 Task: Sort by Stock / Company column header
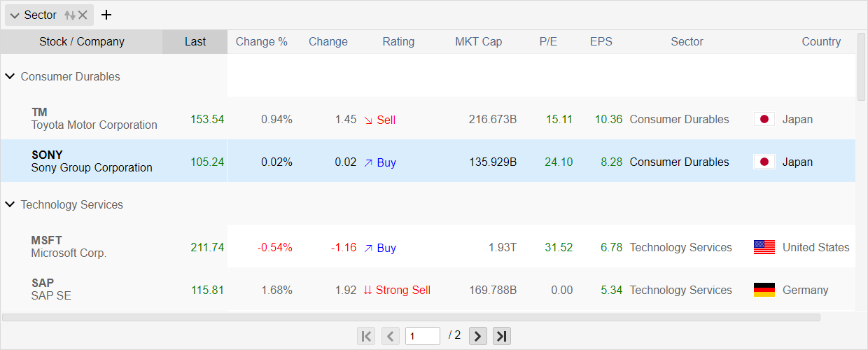point(82,41)
